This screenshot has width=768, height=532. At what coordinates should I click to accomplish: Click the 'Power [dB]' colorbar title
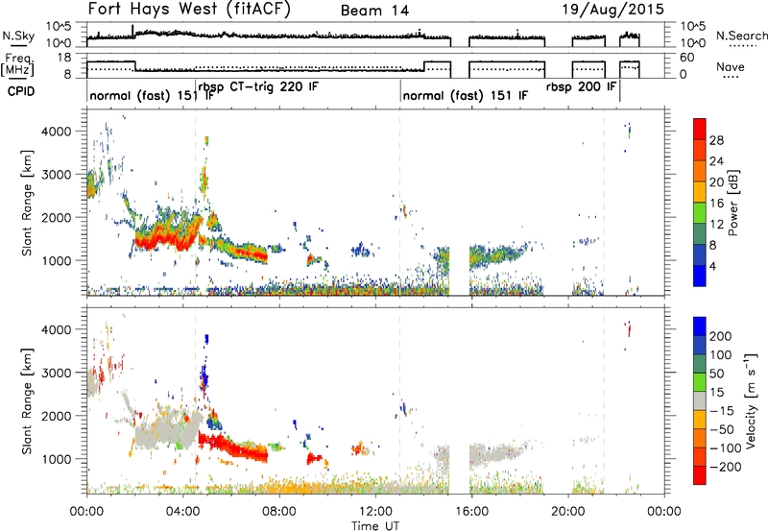tap(732, 203)
